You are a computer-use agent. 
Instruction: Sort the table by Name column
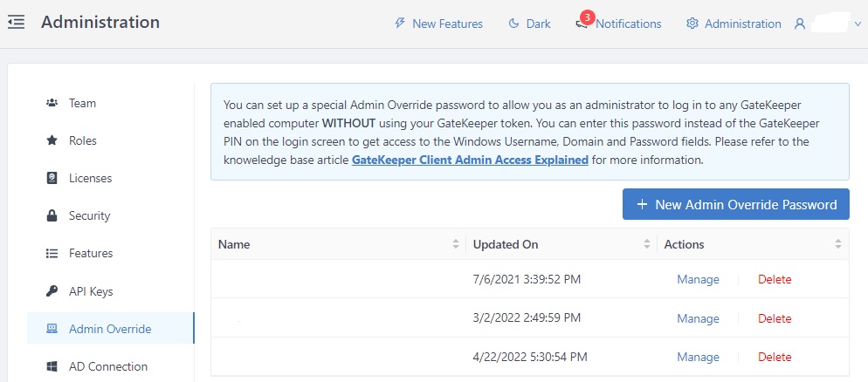tap(455, 244)
